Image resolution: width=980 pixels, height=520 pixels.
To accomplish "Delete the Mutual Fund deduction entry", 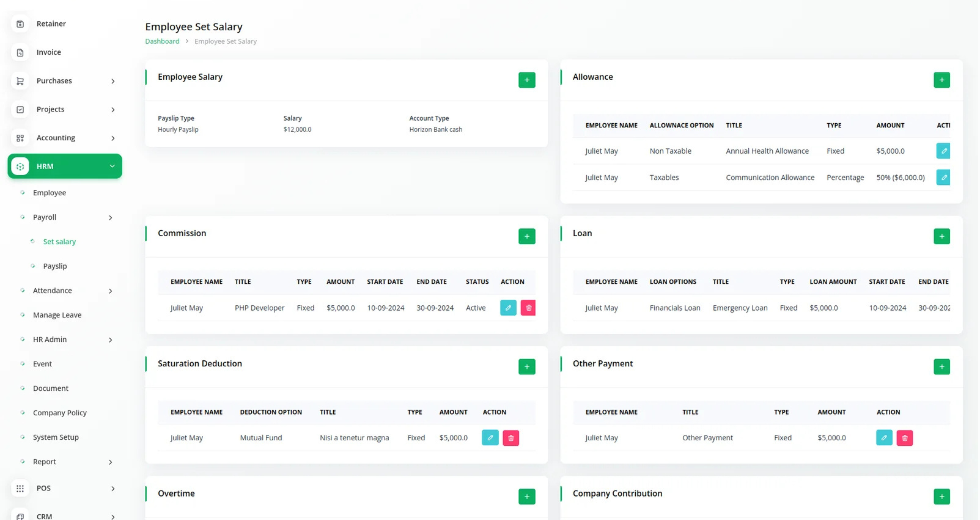I will 511,438.
